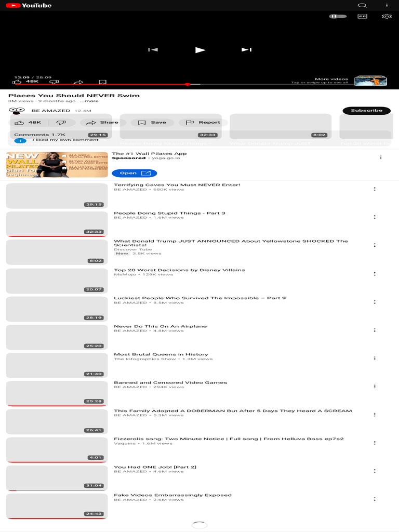Open top-right three-dot overflow menu
Screen dimensions: 399x532
pos(387,5)
